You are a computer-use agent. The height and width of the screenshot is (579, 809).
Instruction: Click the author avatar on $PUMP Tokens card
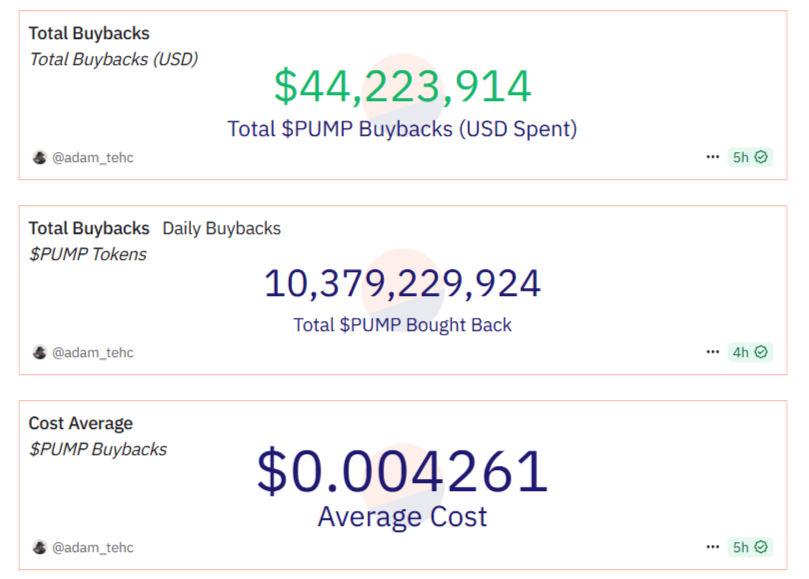click(x=39, y=352)
